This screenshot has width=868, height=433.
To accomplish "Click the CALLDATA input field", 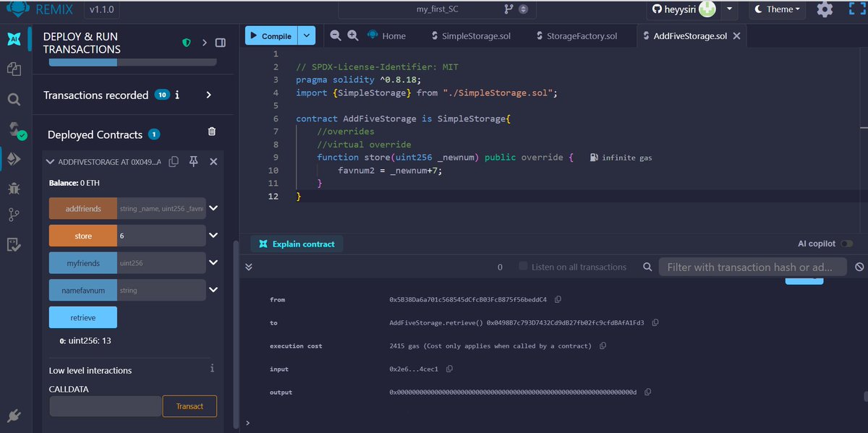I will pyautogui.click(x=106, y=406).
